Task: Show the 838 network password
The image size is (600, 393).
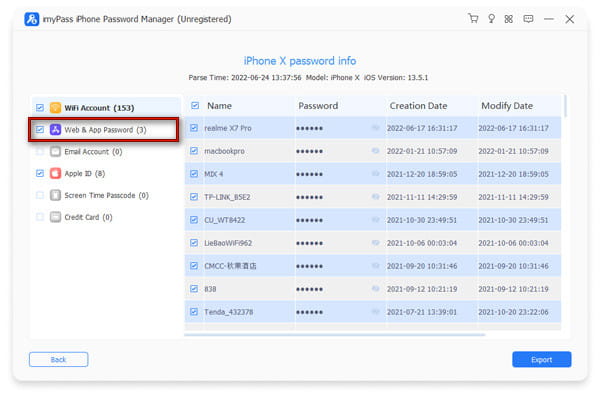Action: pyautogui.click(x=375, y=289)
